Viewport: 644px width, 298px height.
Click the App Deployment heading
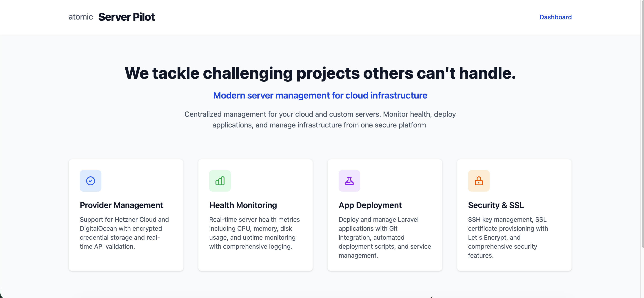370,205
